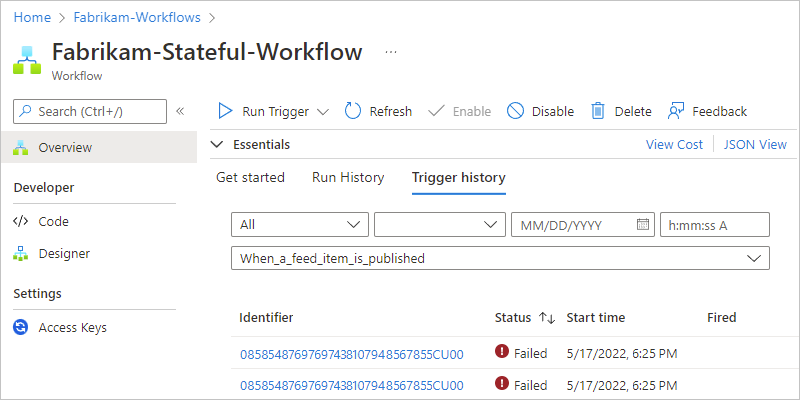Image resolution: width=800 pixels, height=400 pixels.
Task: Click the Identifier column header
Action: 266,317
